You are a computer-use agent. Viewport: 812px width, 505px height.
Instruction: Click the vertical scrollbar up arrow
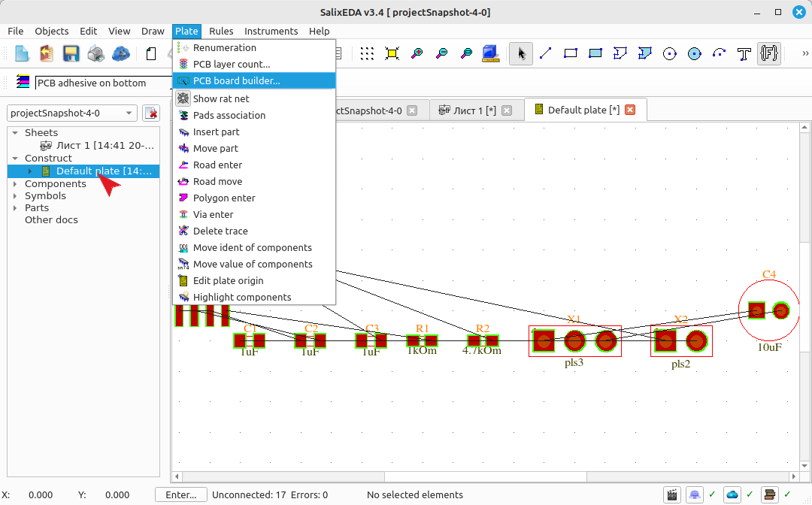click(x=804, y=127)
